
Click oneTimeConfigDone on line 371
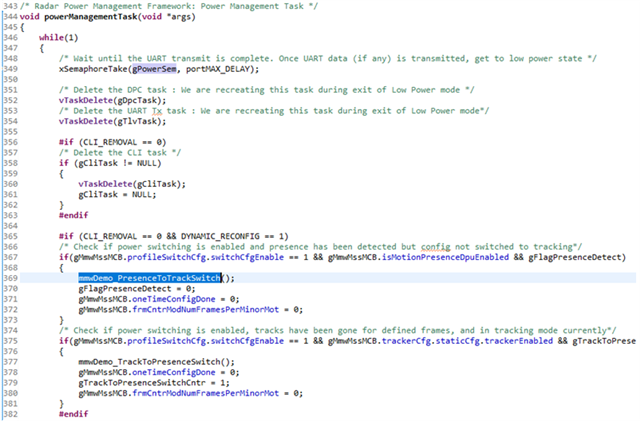174,299
